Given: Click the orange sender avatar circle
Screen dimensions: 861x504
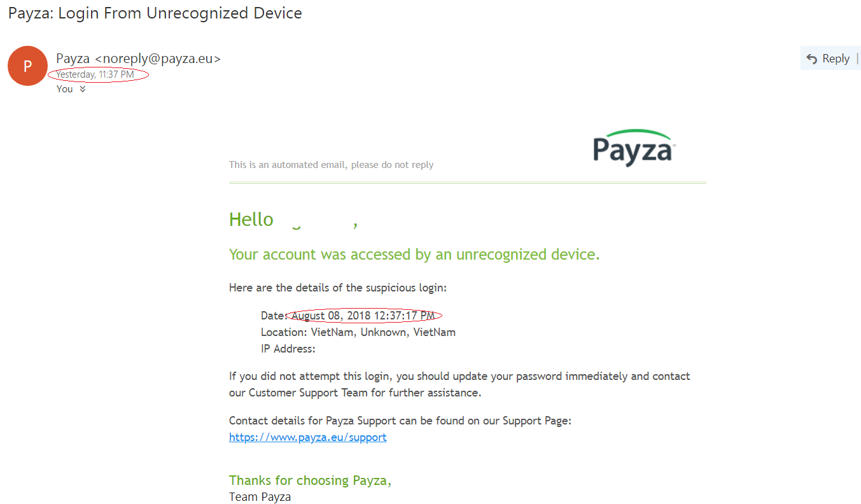Looking at the screenshot, I should [27, 66].
